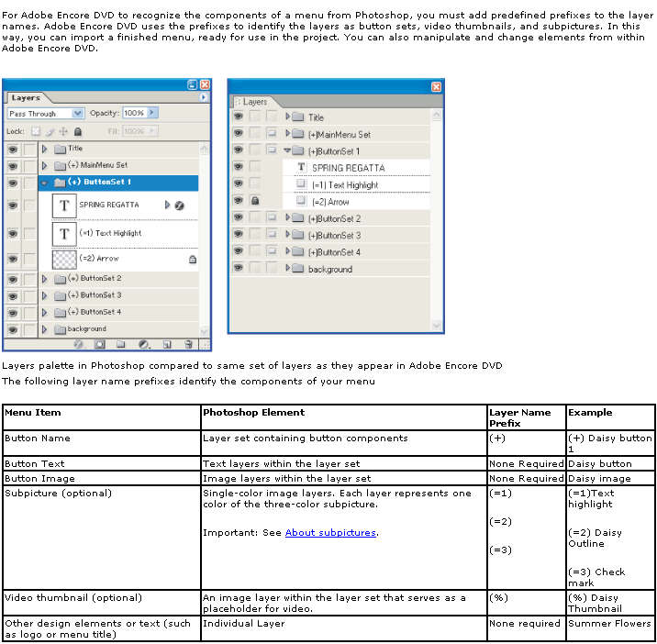
Task: Click the new fill or adjustment layer icon
Action: click(x=144, y=344)
